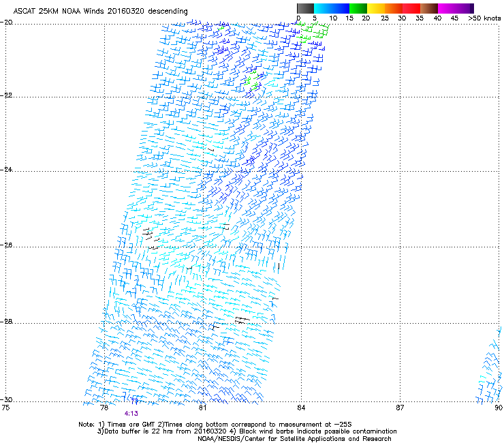
Task: Click the yellow 20-25 knots color band
Action: pyautogui.click(x=376, y=8)
